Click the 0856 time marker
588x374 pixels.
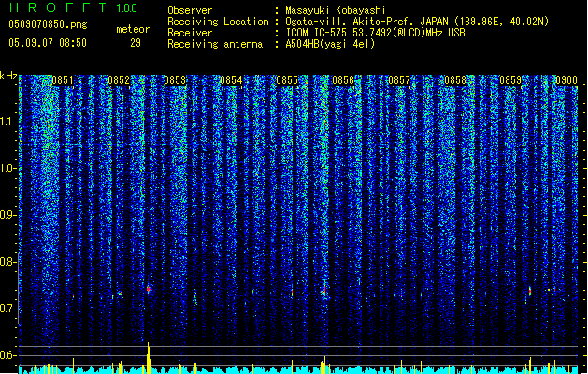click(343, 80)
